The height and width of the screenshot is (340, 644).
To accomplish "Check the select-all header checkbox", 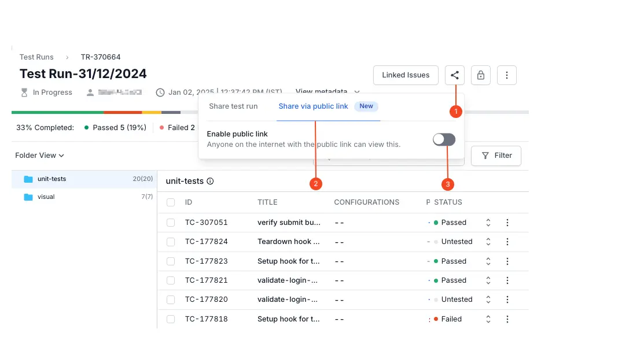I will pyautogui.click(x=171, y=202).
